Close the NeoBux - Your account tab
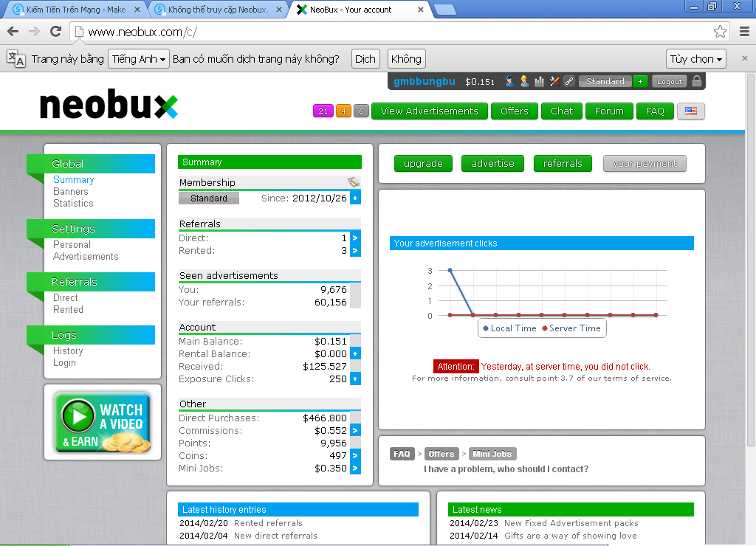Screen dimensions: 756x546 [x=420, y=10]
